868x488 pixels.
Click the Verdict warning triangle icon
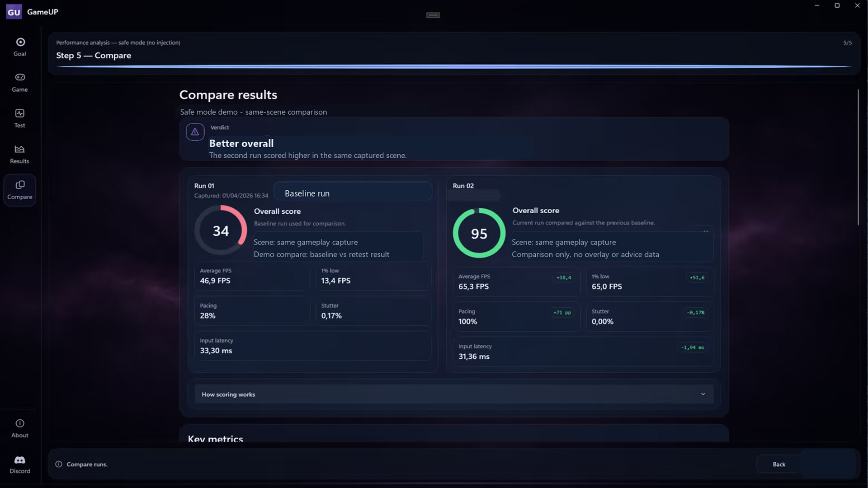(195, 132)
